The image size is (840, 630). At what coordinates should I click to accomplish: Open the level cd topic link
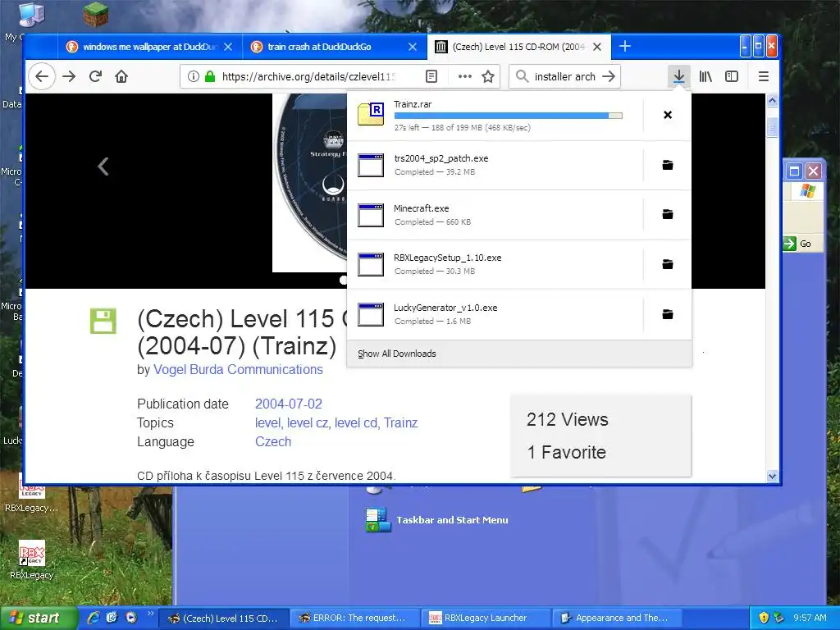(x=356, y=422)
